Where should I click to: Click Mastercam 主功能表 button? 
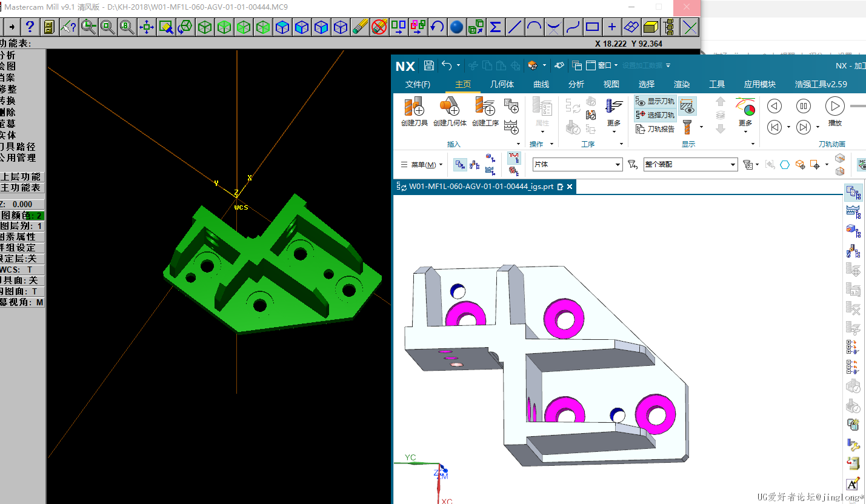coord(22,188)
